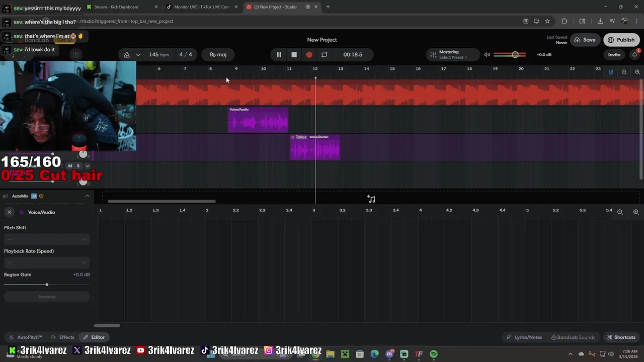Increase Playback Rate with plus
This screenshot has width=644, height=362.
84,262
